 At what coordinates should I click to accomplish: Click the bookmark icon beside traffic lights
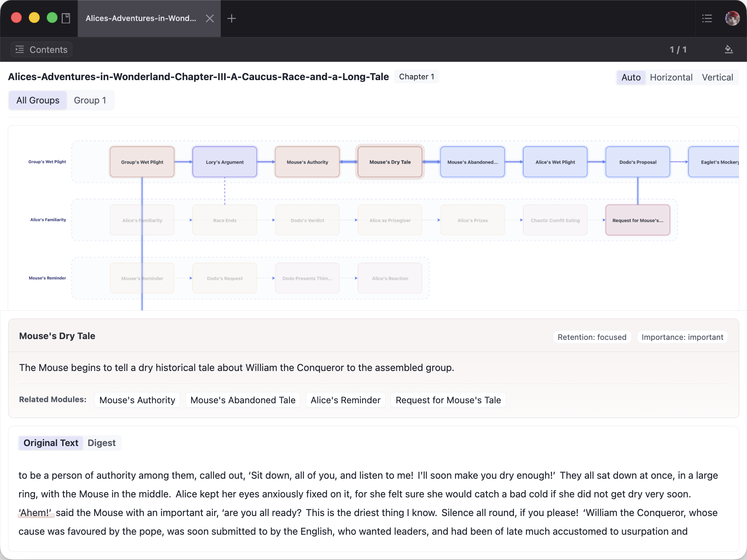point(66,17)
